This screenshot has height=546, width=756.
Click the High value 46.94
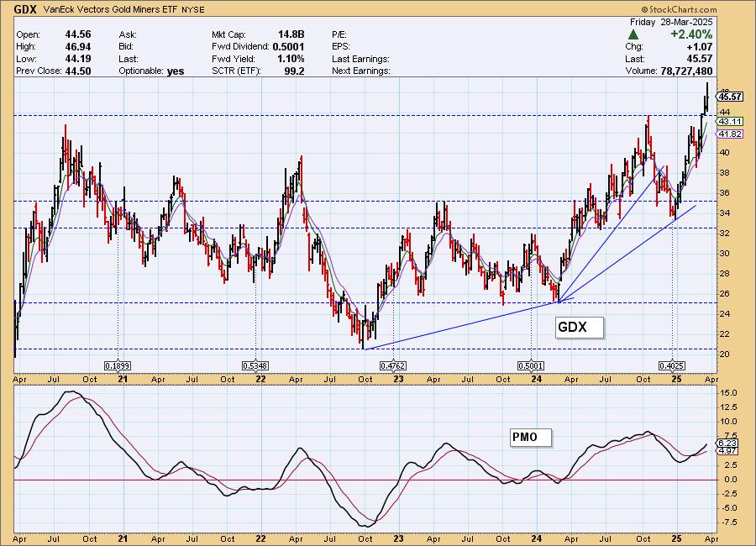click(x=77, y=46)
